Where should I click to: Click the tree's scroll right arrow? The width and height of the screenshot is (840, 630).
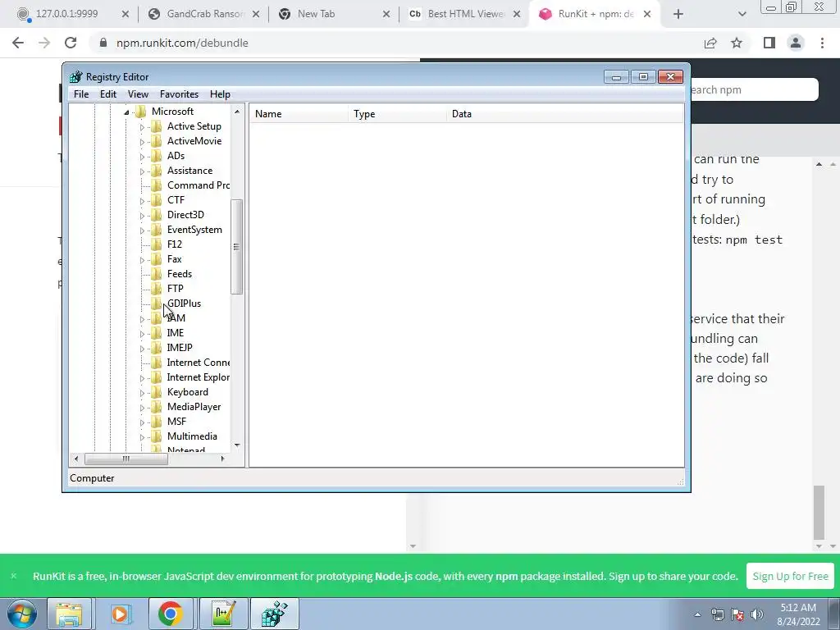pyautogui.click(x=223, y=459)
